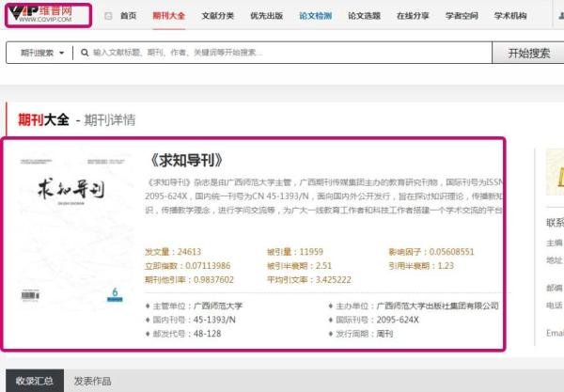
Task: Switch to the 发表作品 tab
Action: point(92,381)
